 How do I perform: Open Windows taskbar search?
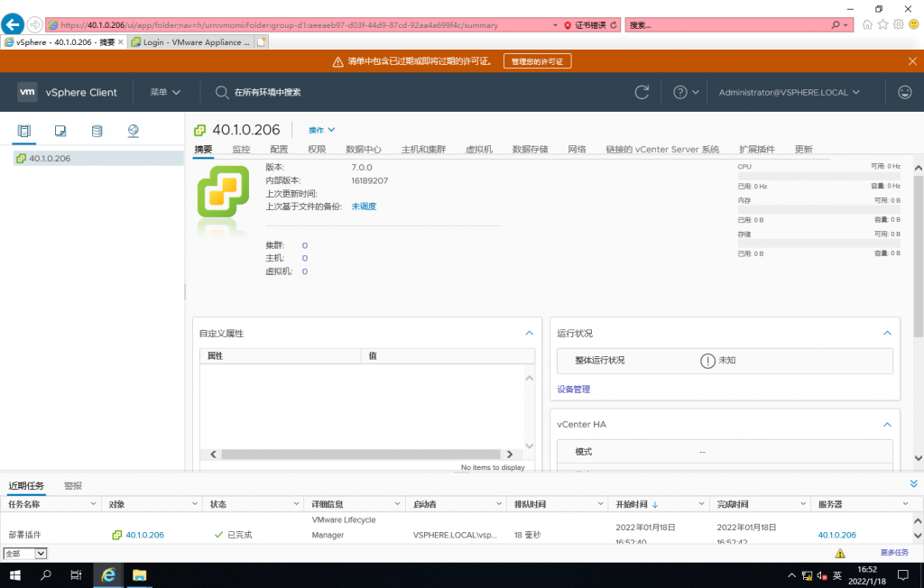[x=45, y=575]
